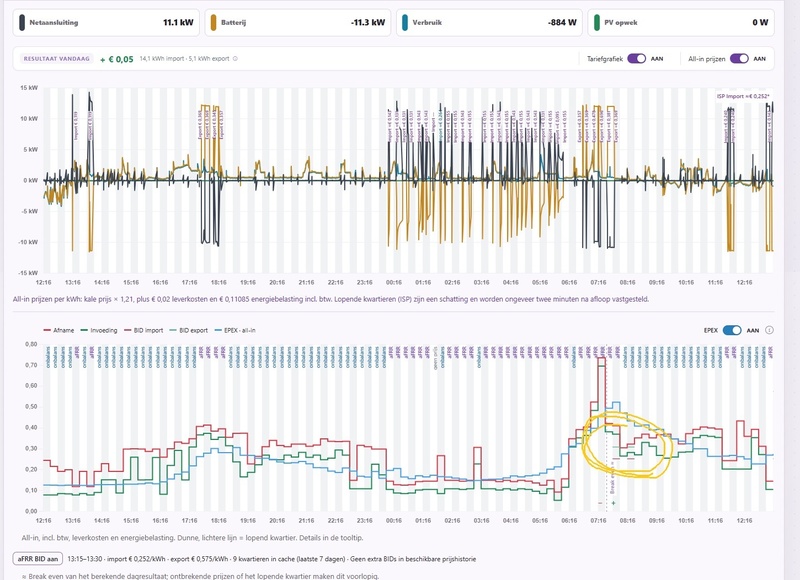Select the PV opwek value 0 W
The image size is (800, 580).
point(760,22)
